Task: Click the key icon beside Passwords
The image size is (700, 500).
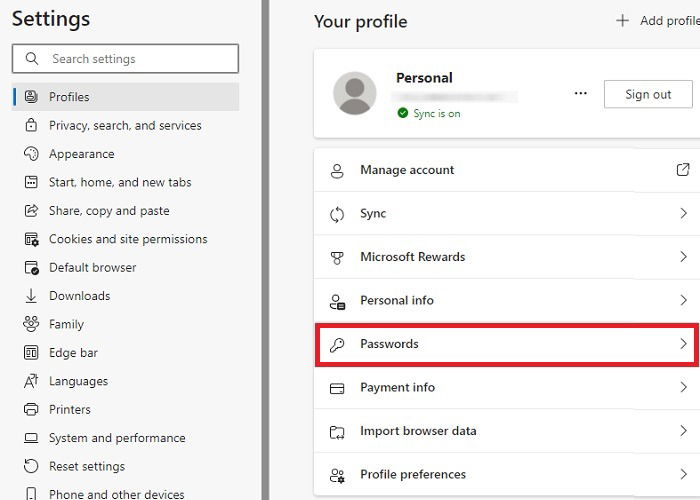Action: [x=337, y=344]
